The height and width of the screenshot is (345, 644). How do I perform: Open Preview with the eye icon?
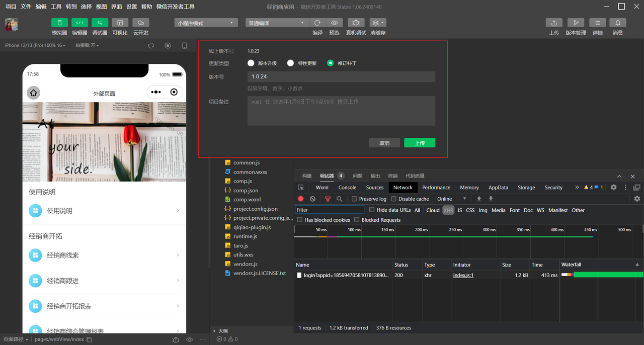tap(334, 23)
